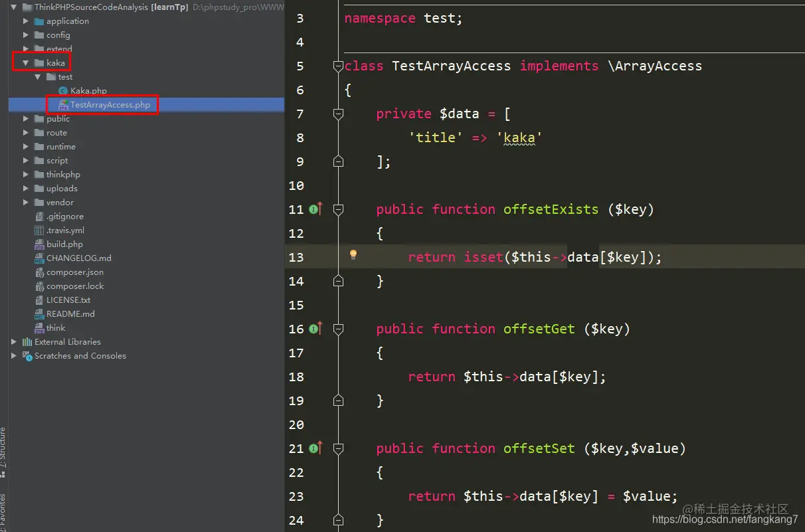The image size is (805, 532).
Task: Click the light bulb intention icon on line 13
Action: tap(353, 255)
